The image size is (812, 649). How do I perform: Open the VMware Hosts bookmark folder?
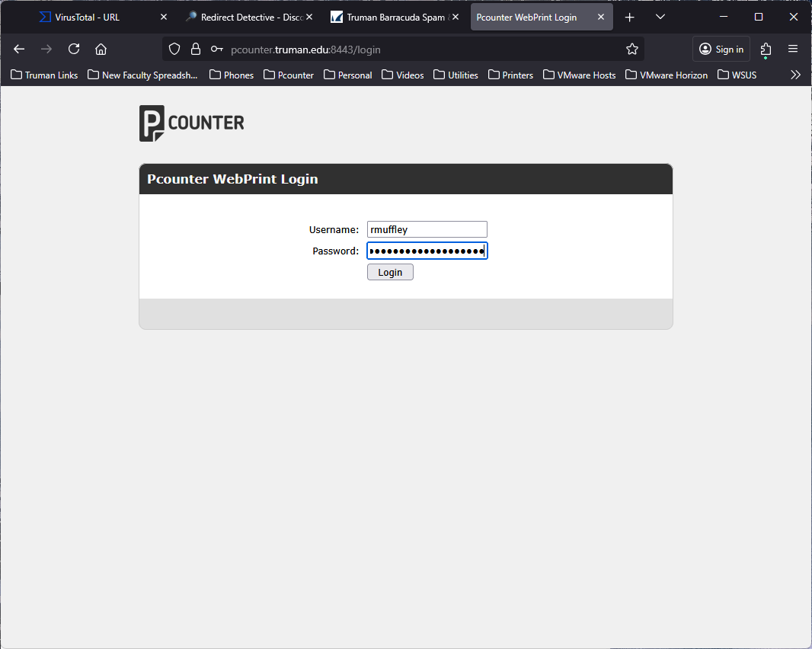point(580,75)
